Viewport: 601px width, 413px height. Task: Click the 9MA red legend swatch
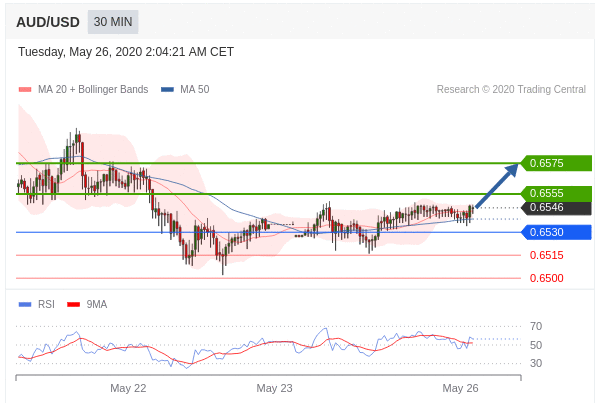[x=74, y=305]
